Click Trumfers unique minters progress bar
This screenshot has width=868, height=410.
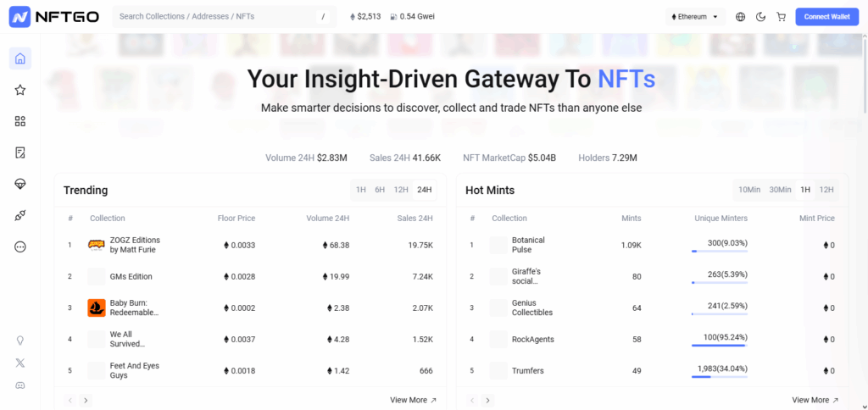(719, 377)
